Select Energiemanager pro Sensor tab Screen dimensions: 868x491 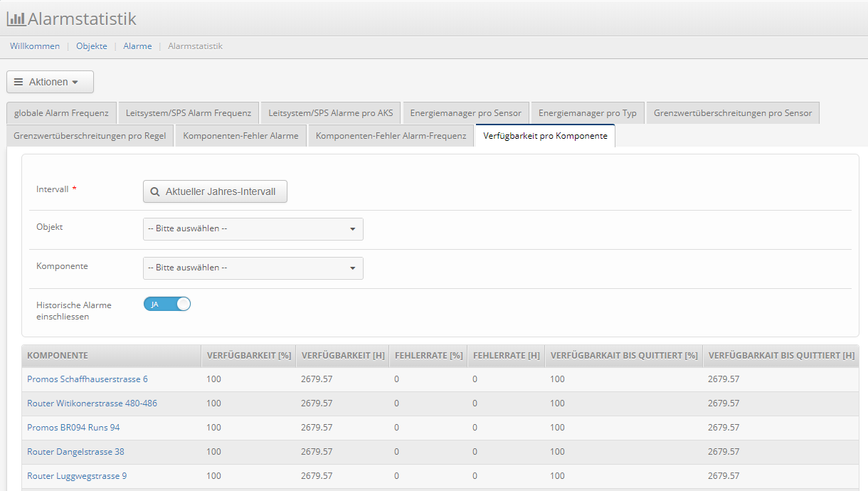pyautogui.click(x=465, y=113)
